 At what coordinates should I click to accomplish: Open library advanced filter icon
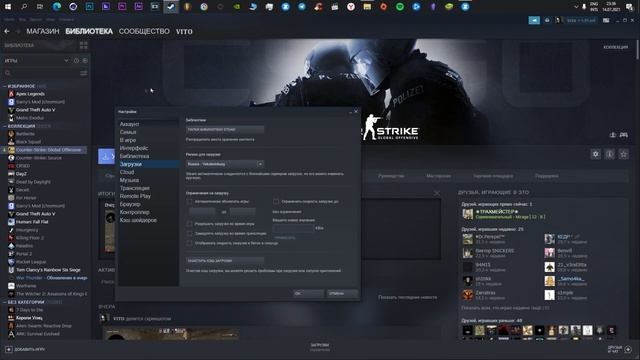[84, 73]
